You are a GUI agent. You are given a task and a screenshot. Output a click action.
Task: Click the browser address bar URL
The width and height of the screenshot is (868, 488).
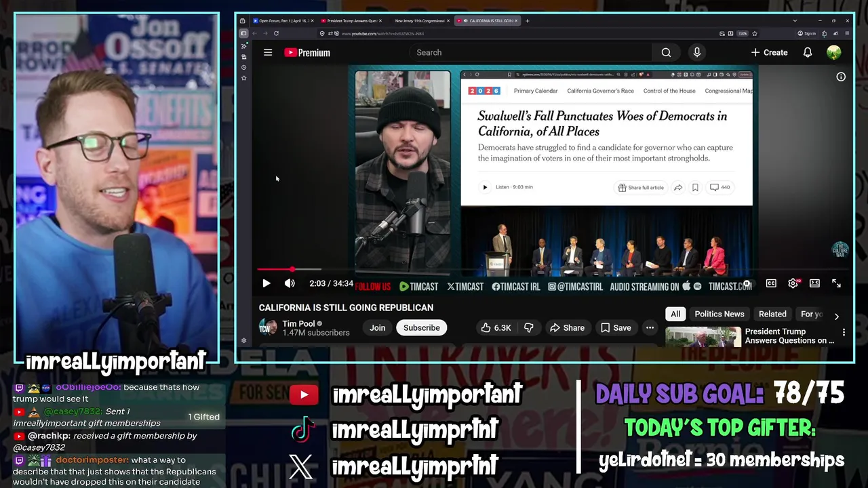(383, 33)
